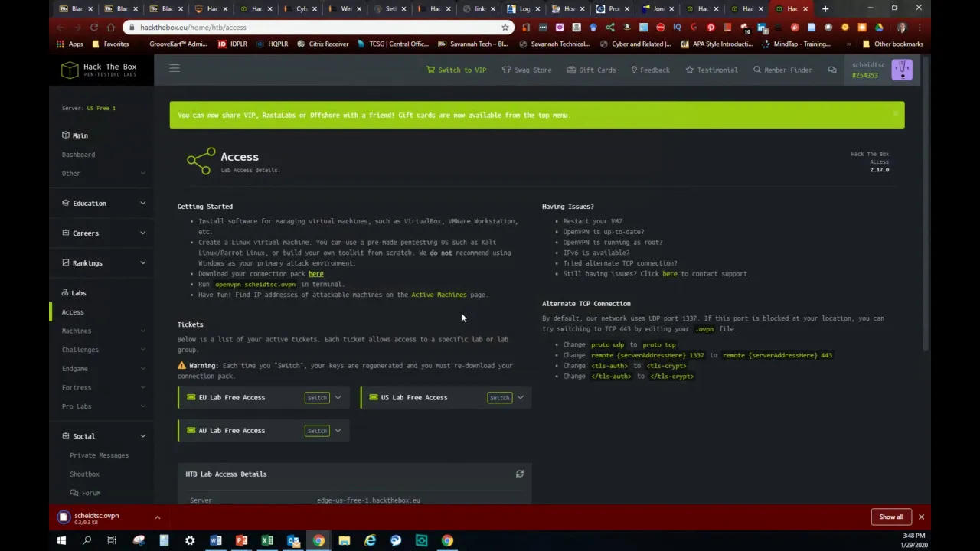Expand the Education sidebar section
The height and width of the screenshot is (551, 980).
(103, 203)
